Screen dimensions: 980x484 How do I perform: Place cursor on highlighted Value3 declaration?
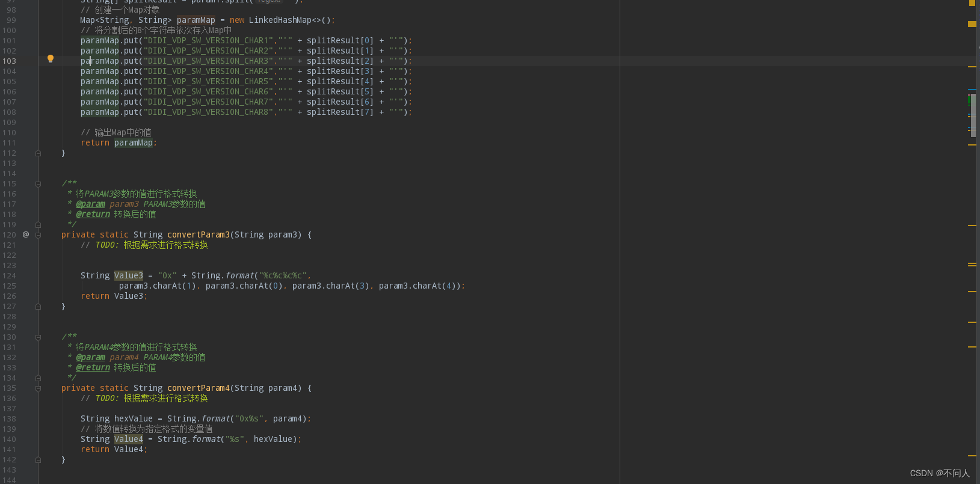pos(129,275)
